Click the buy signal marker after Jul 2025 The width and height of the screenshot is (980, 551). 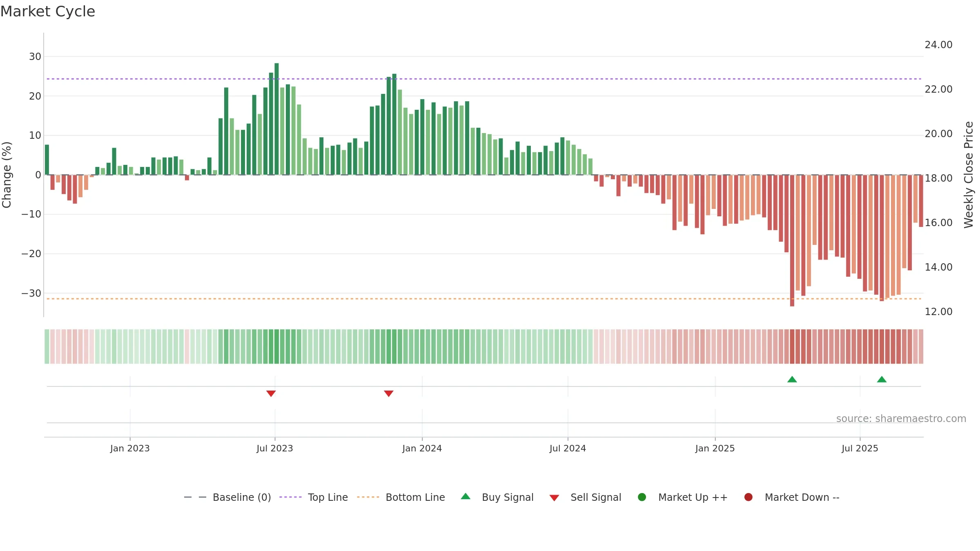[882, 379]
